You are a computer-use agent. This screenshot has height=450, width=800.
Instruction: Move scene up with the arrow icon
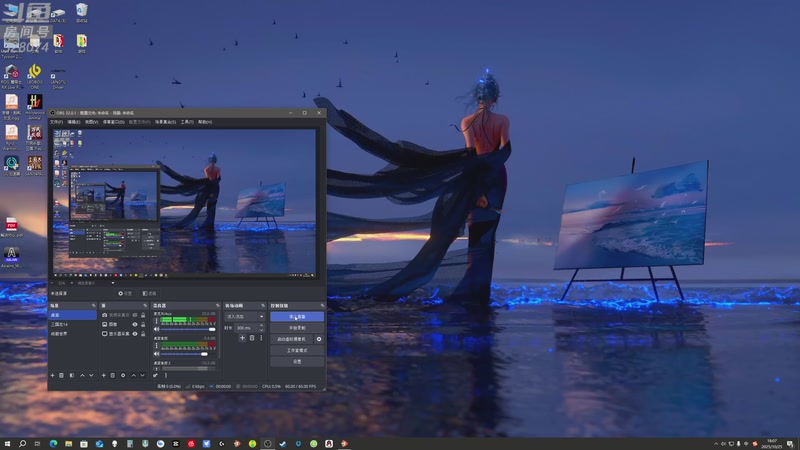[x=82, y=376]
